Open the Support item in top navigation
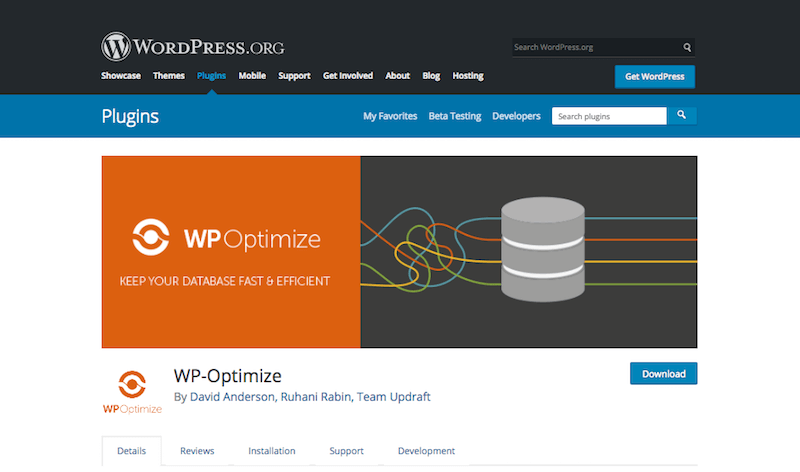800x472 pixels. tap(294, 76)
